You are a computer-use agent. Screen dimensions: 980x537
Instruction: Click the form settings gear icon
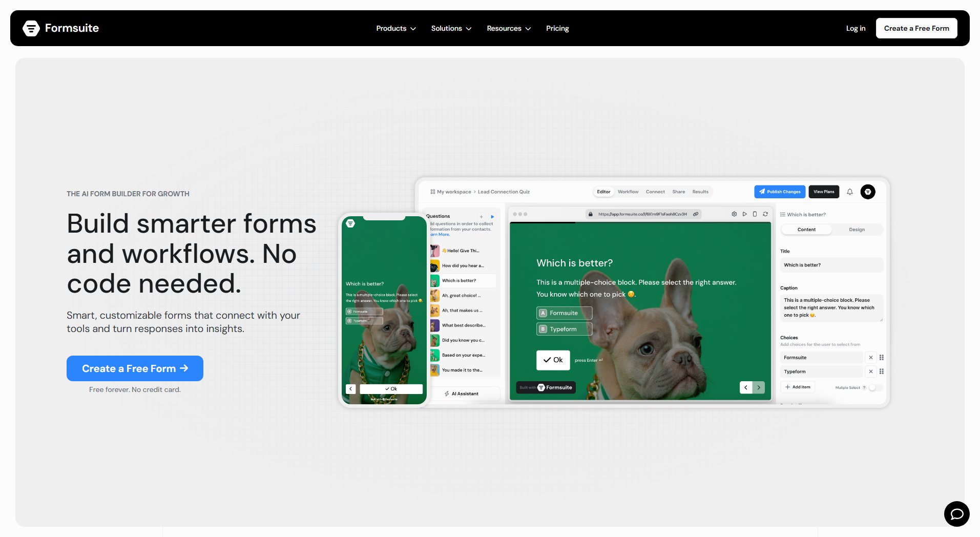click(734, 214)
